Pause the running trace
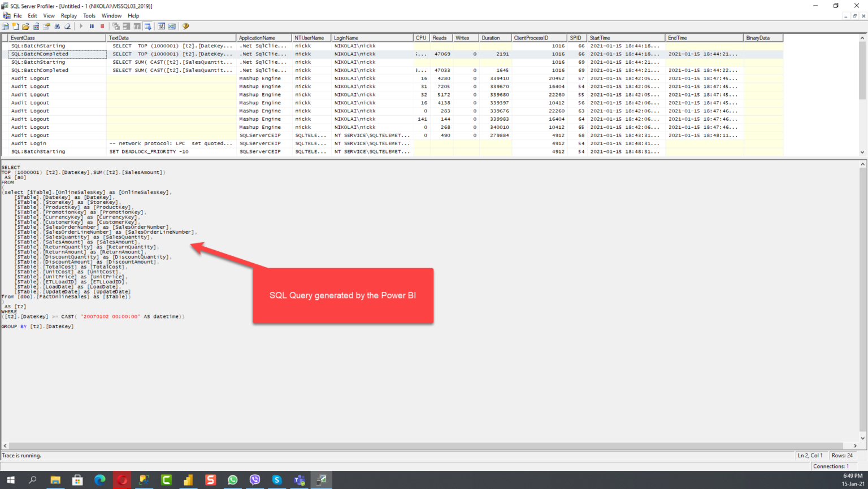The image size is (868, 489). [92, 27]
